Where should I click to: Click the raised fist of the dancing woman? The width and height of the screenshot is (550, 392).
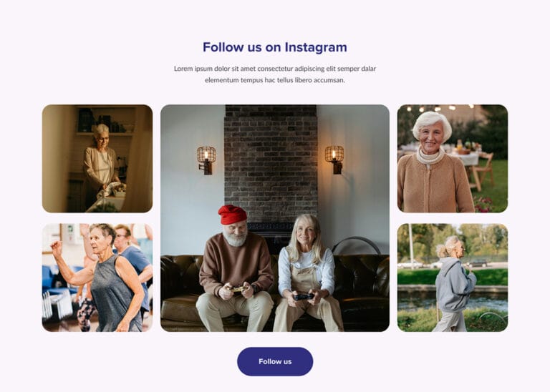coord(56,247)
